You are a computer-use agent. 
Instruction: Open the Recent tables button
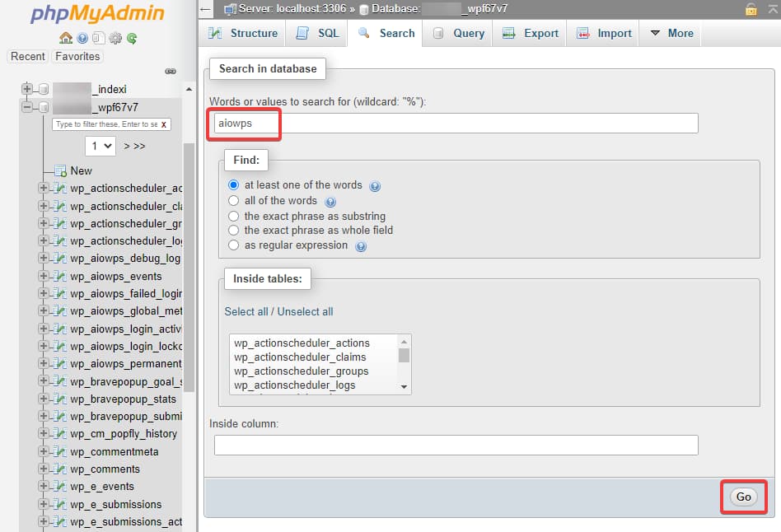point(28,56)
